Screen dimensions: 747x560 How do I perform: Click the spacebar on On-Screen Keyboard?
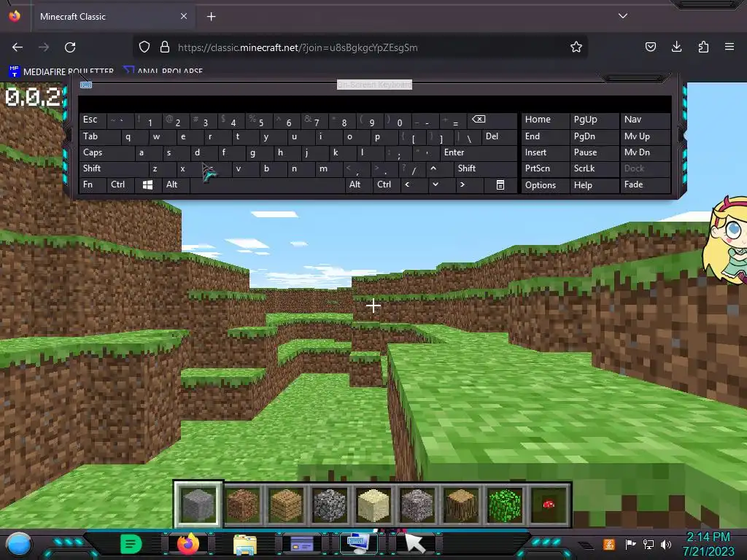[268, 184]
